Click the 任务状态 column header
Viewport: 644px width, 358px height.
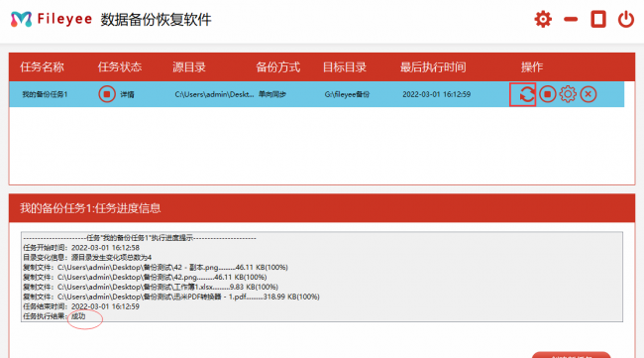tap(120, 67)
